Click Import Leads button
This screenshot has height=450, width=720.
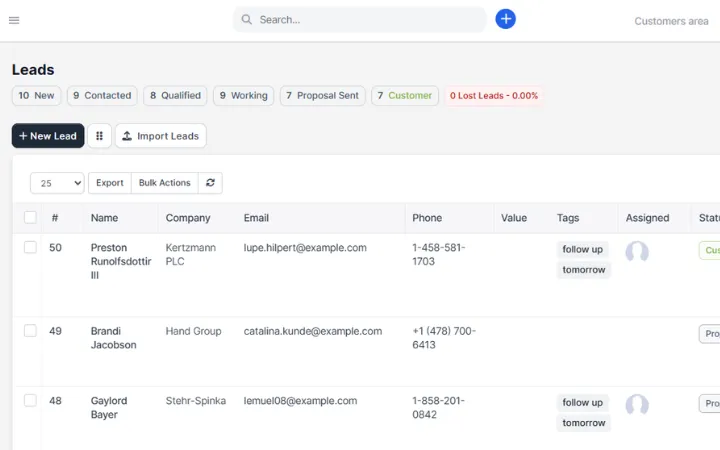click(x=161, y=136)
